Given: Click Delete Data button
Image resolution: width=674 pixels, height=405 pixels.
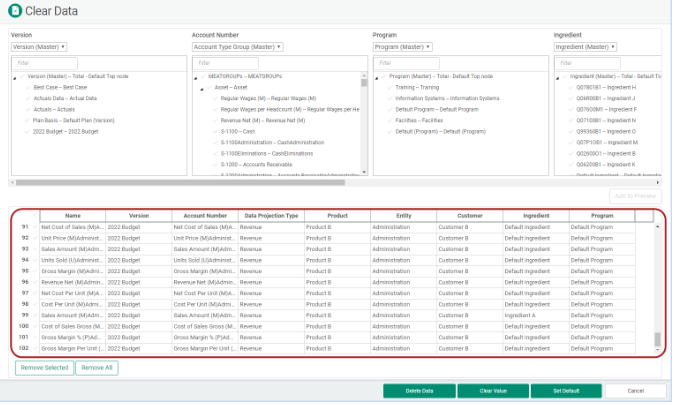Looking at the screenshot, I should (419, 391).
